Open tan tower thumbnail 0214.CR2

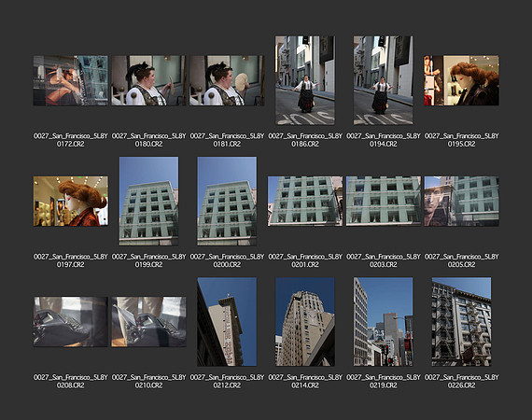pos(305,322)
